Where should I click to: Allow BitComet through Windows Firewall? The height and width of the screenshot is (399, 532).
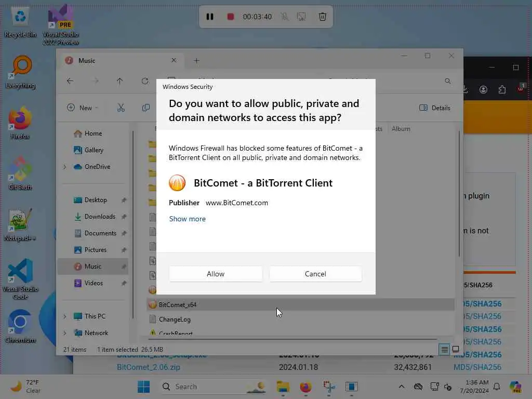pyautogui.click(x=216, y=274)
